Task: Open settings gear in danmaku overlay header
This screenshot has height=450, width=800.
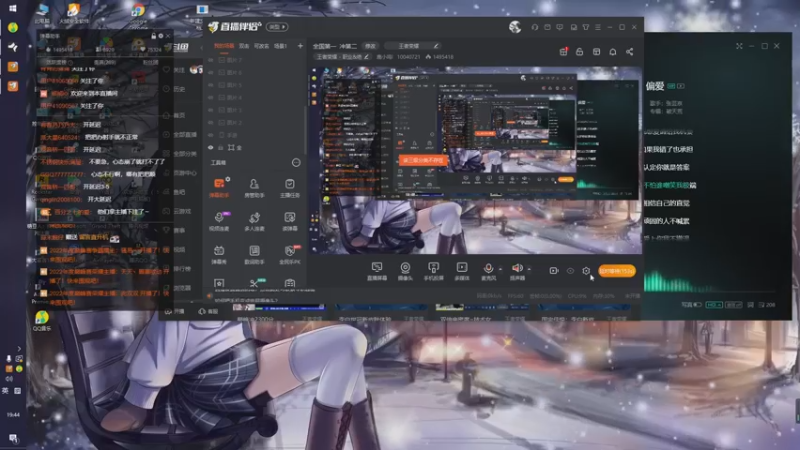Action: (x=161, y=36)
